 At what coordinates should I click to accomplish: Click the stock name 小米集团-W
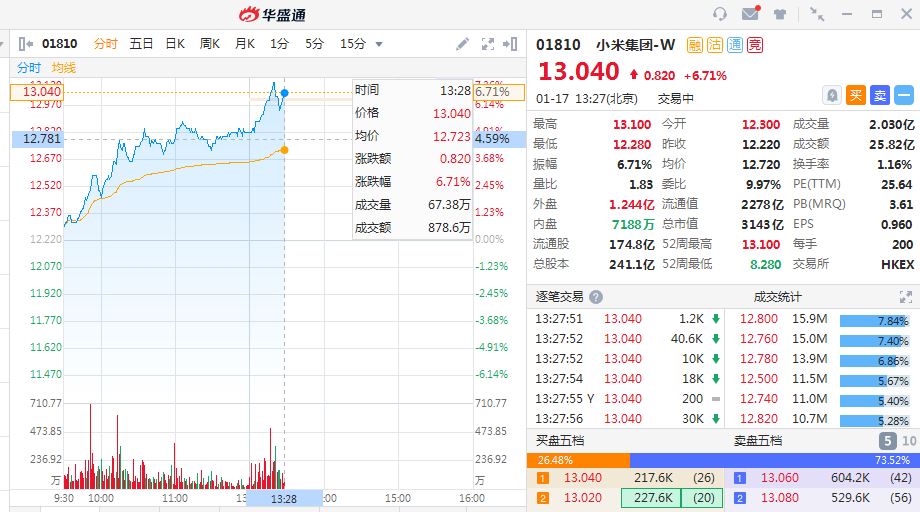[635, 45]
